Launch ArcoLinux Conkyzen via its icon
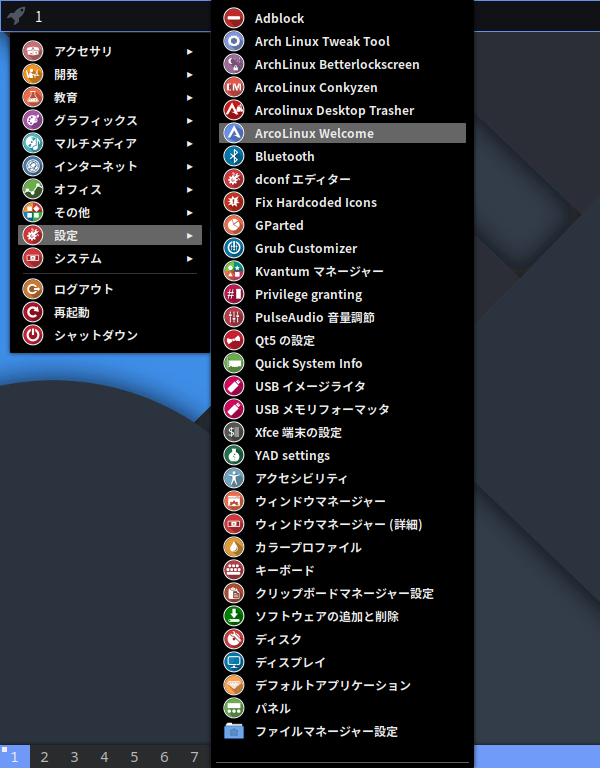This screenshot has width=600, height=768. [234, 87]
